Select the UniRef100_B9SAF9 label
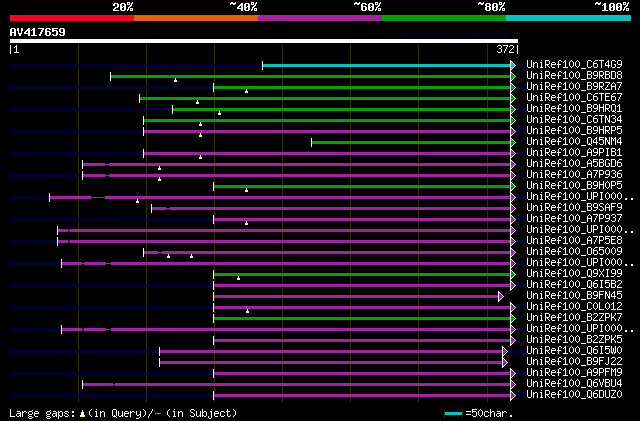 click(574, 208)
